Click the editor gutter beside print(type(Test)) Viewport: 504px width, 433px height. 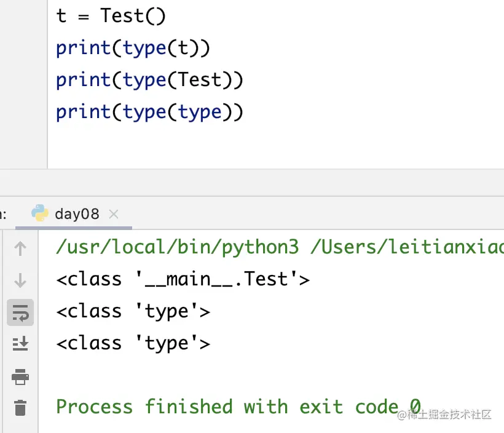23,80
